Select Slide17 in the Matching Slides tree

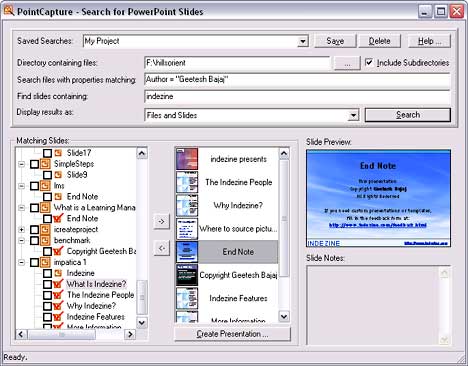(x=79, y=153)
